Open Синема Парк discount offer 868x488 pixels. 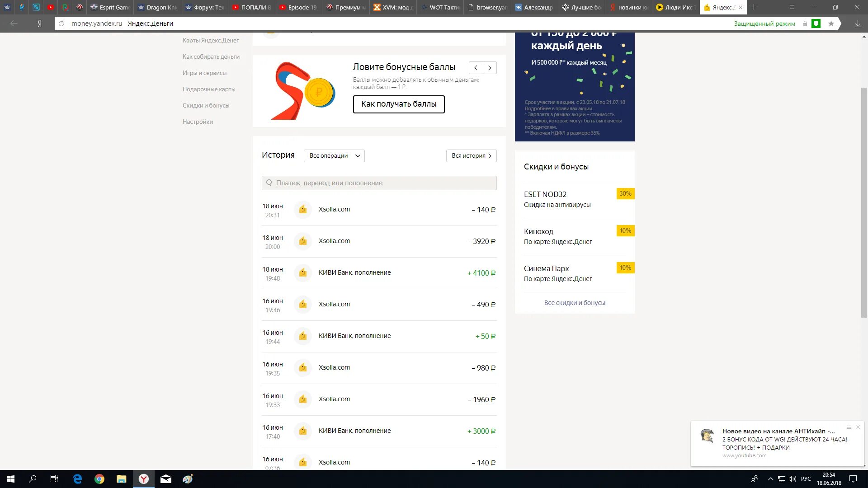pos(575,273)
